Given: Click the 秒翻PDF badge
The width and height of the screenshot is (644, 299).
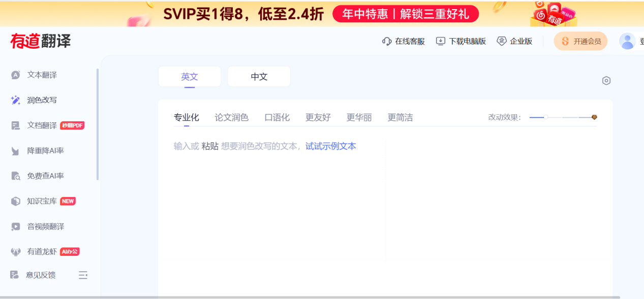Looking at the screenshot, I should tap(72, 125).
